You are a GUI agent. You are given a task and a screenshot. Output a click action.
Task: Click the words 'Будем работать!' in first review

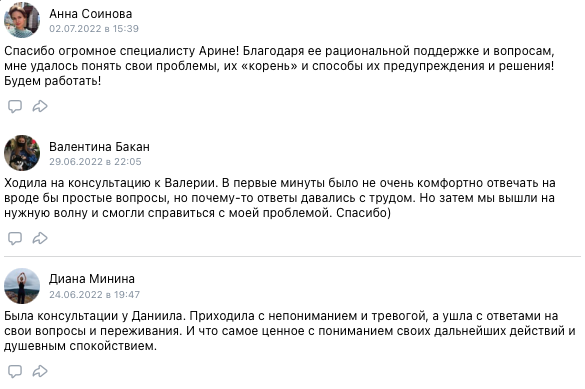53,81
